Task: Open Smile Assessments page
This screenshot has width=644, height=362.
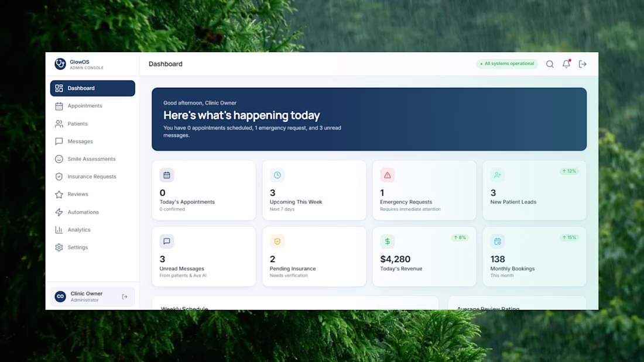Action: [x=93, y=159]
